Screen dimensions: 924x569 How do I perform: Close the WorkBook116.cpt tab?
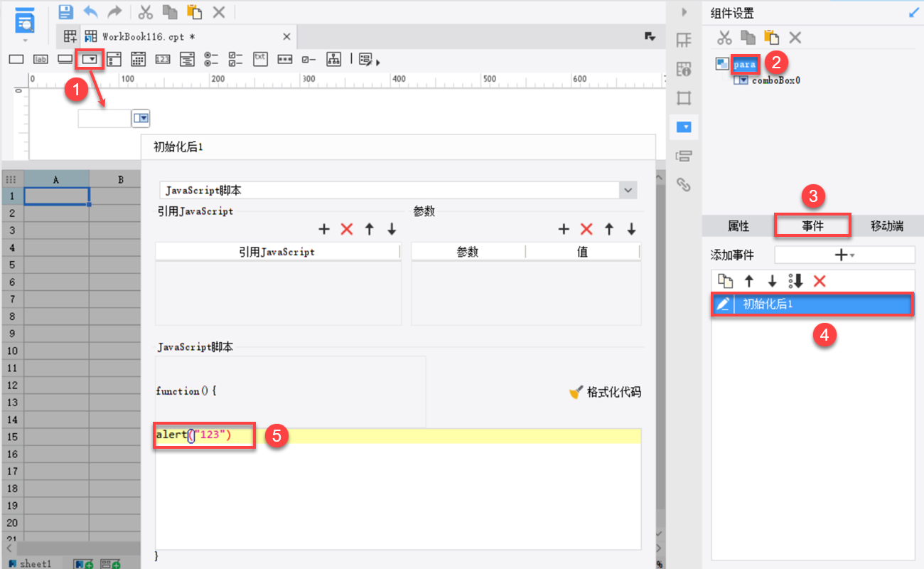pyautogui.click(x=286, y=36)
